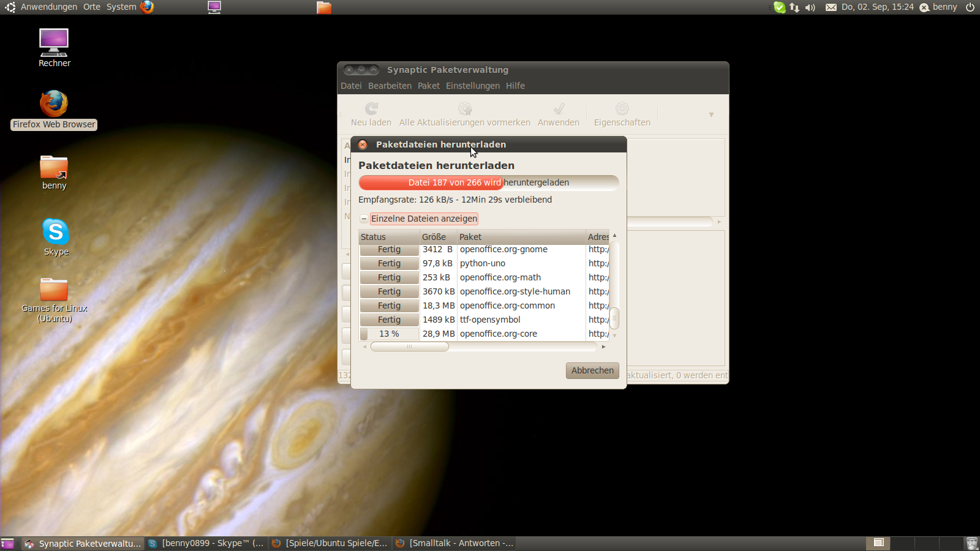Open the Skype desktop shortcut
Viewport: 980px width, 551px height.
(x=56, y=232)
